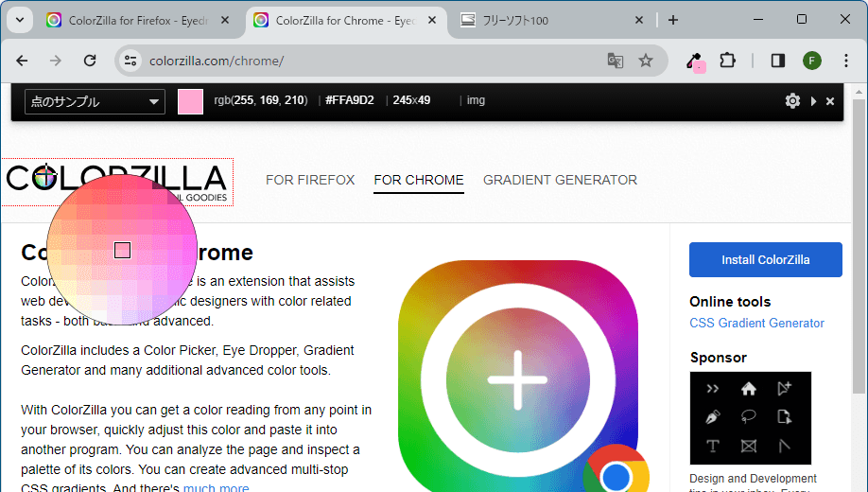Click the Sponsor heading
Image resolution: width=868 pixels, height=492 pixels.
(x=718, y=358)
